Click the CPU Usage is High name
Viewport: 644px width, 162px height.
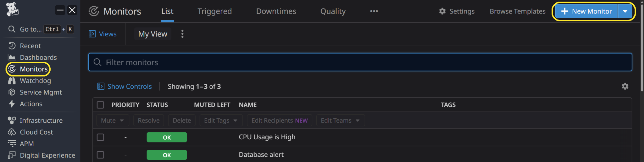point(267,137)
